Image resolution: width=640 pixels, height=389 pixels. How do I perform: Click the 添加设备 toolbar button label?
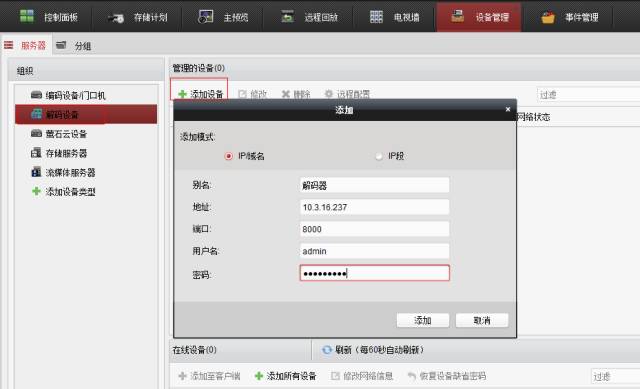click(207, 94)
